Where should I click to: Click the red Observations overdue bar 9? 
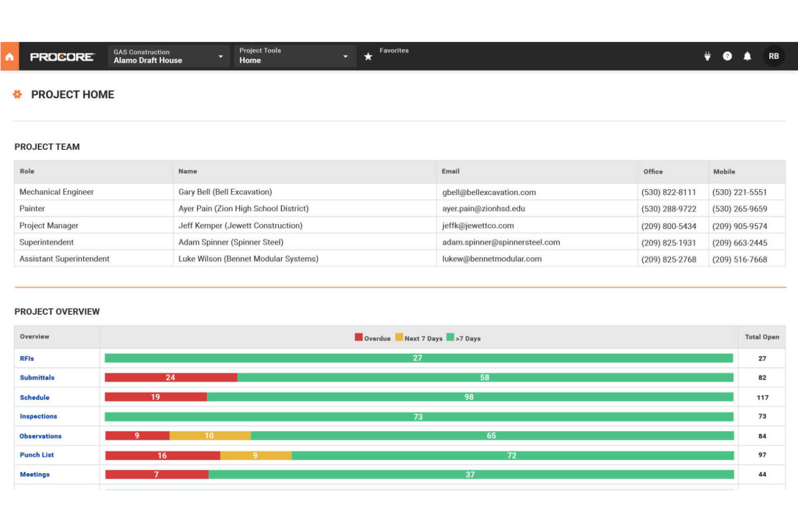pyautogui.click(x=137, y=436)
